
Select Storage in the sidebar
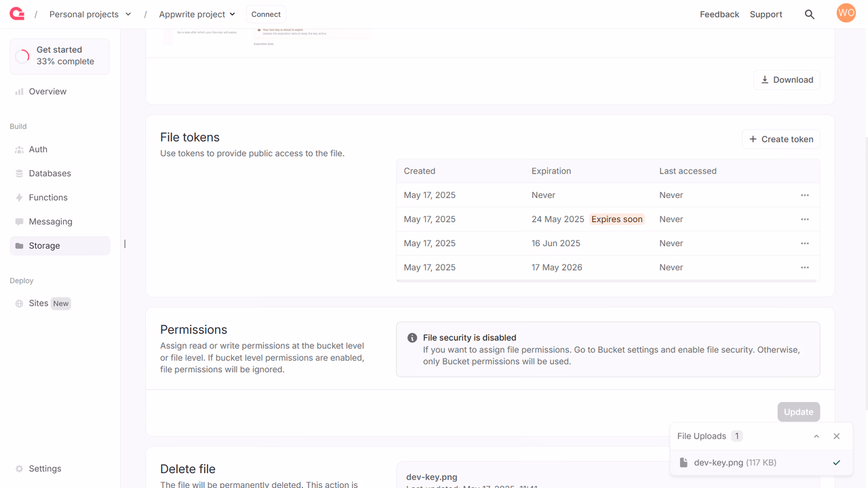point(60,246)
